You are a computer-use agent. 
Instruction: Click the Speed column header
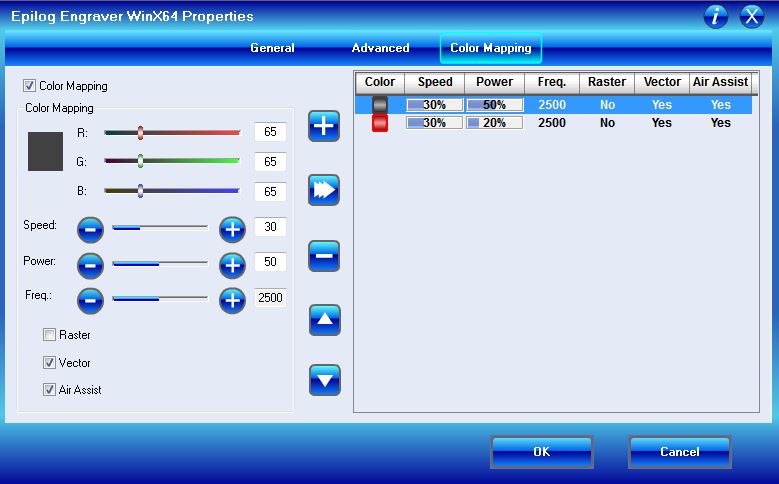(435, 82)
